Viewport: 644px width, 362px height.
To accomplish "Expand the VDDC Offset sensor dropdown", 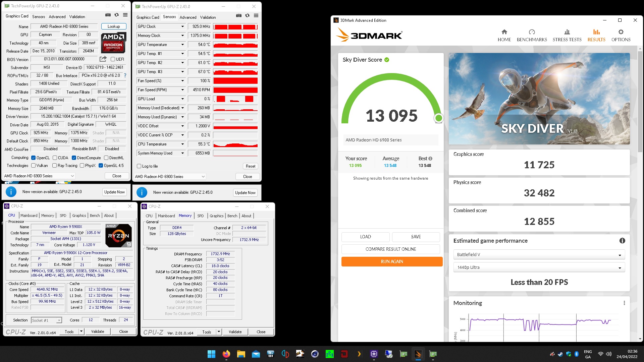I will tap(182, 126).
